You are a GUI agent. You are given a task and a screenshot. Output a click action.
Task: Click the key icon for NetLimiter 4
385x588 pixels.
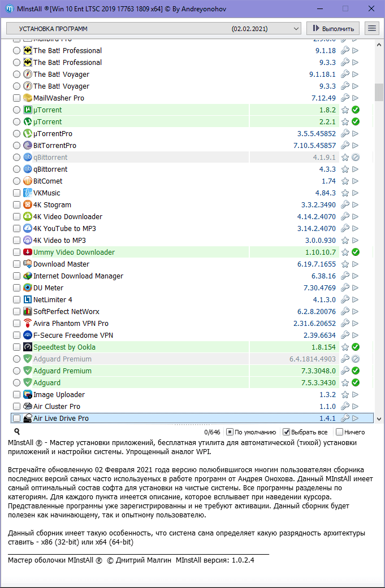[345, 299]
